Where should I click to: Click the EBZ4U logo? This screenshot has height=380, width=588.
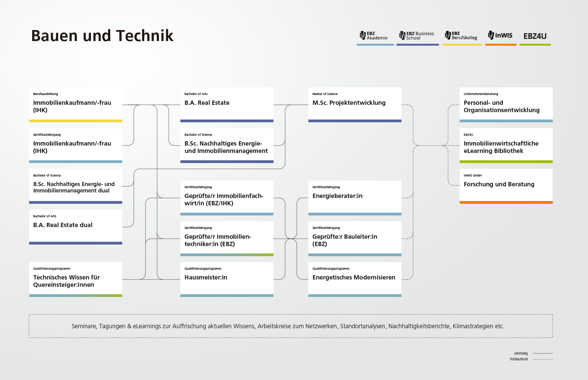[x=535, y=36]
